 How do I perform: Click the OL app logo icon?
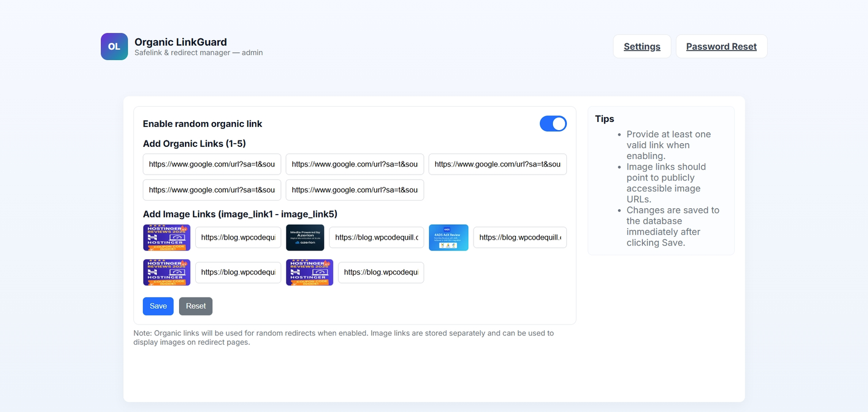pos(114,47)
